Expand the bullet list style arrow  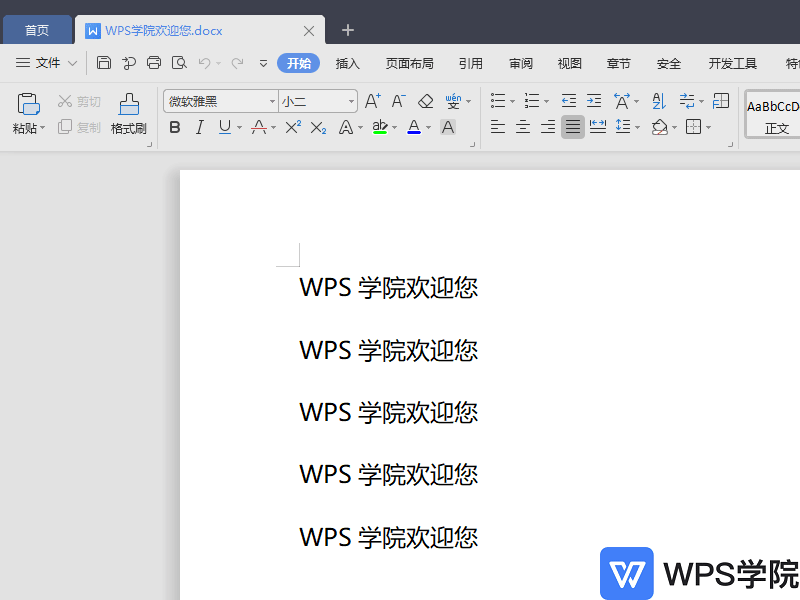pyautogui.click(x=512, y=102)
